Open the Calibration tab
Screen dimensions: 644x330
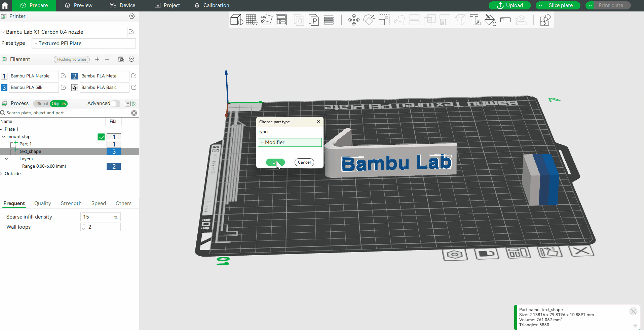coord(212,5)
